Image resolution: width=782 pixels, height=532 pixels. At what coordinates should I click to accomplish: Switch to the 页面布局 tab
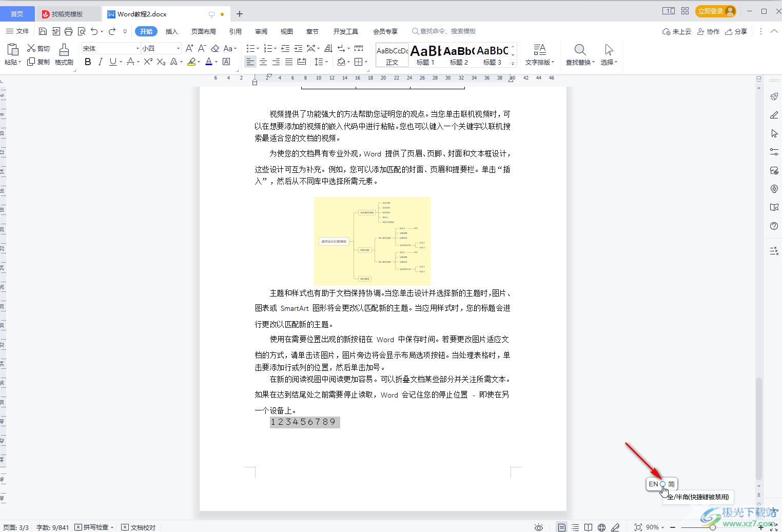click(x=204, y=31)
